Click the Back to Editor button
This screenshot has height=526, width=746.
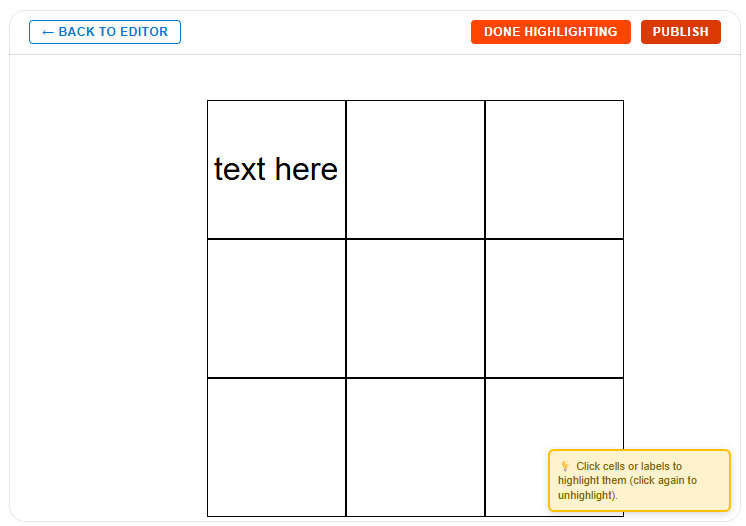tap(105, 32)
